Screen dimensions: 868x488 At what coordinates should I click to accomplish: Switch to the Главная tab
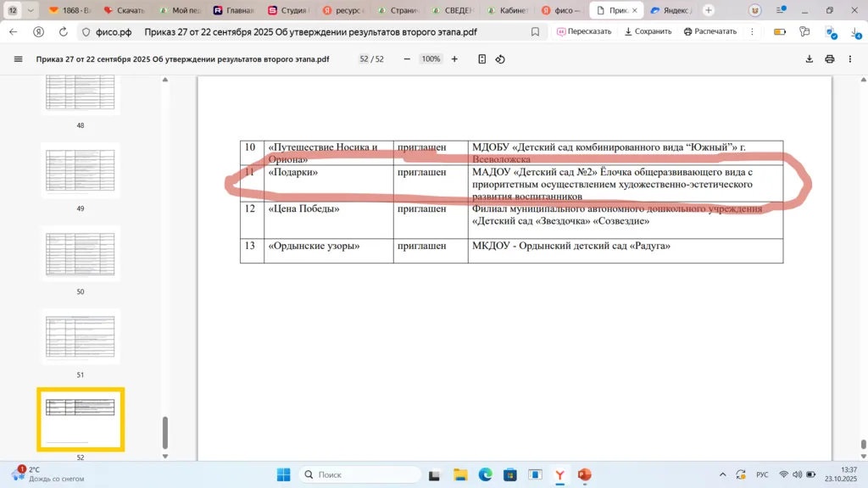point(233,10)
